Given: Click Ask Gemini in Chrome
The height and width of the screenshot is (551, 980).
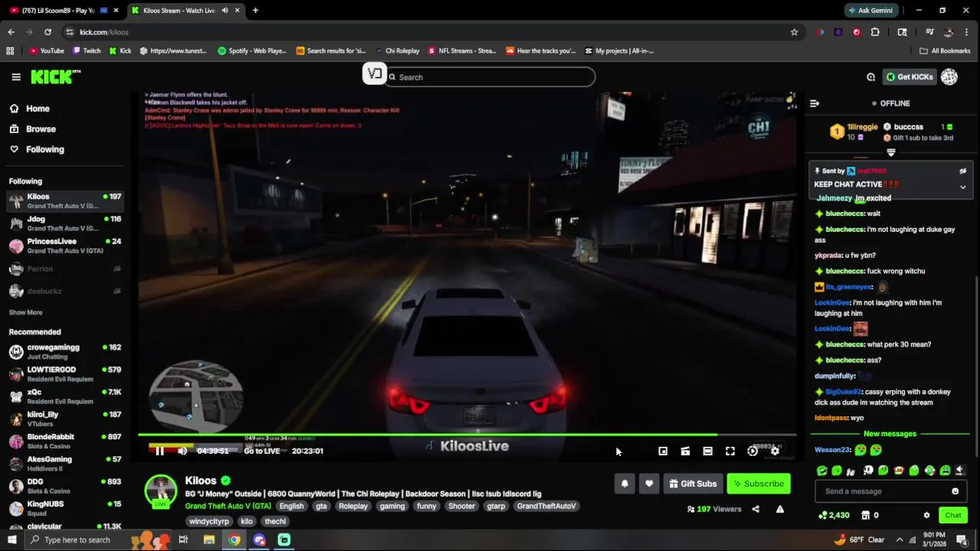Looking at the screenshot, I should [x=871, y=11].
